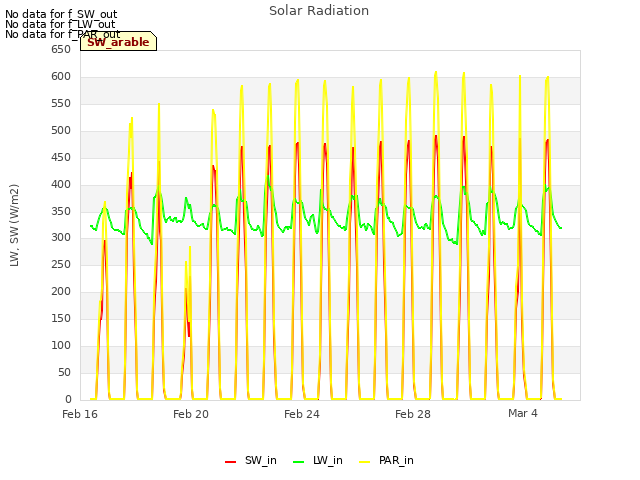Click the green LW_in legend swatch

[298, 462]
